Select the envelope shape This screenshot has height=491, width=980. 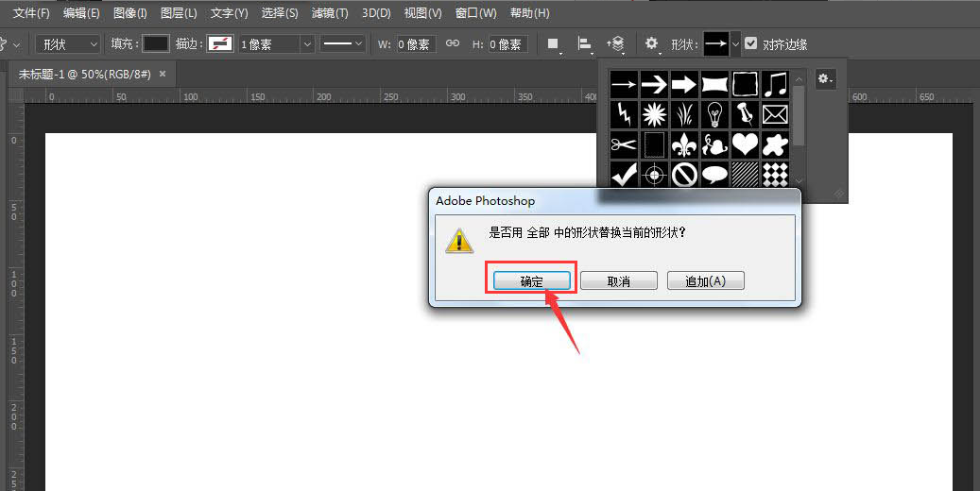775,114
